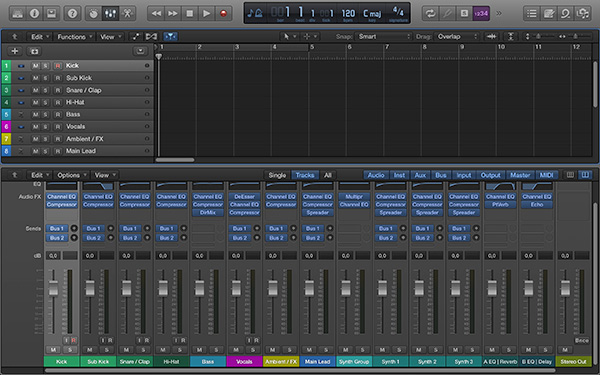Open the Snap Smart dropdown
Screen dimensions: 600x375
(x=383, y=37)
